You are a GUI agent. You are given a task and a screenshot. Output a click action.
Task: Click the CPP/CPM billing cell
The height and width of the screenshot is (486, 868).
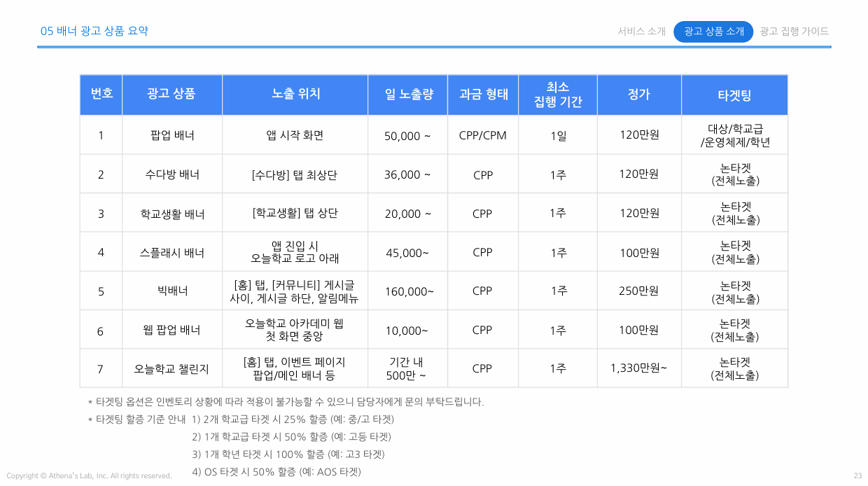(x=483, y=135)
